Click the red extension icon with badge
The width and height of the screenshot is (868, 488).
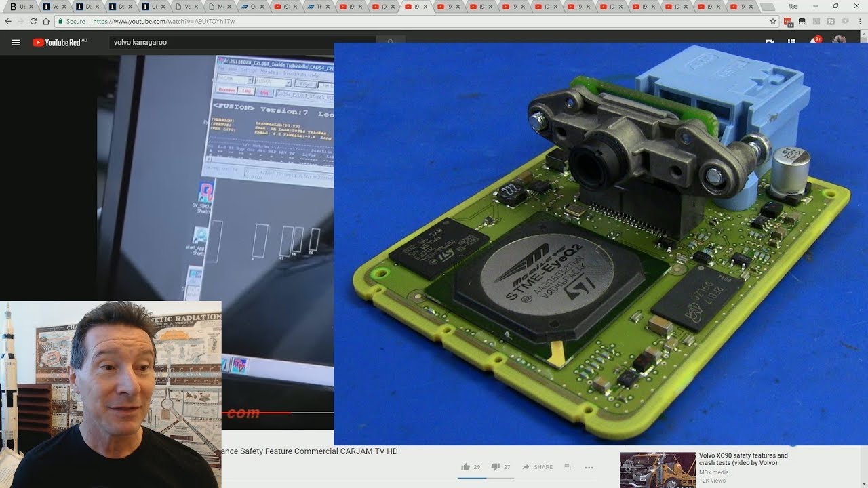(788, 22)
